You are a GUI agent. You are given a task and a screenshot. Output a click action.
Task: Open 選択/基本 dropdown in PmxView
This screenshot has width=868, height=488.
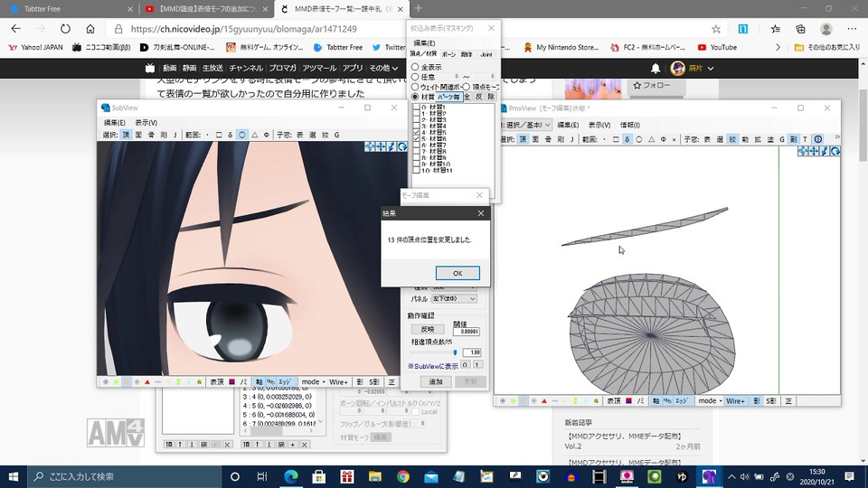[526, 125]
